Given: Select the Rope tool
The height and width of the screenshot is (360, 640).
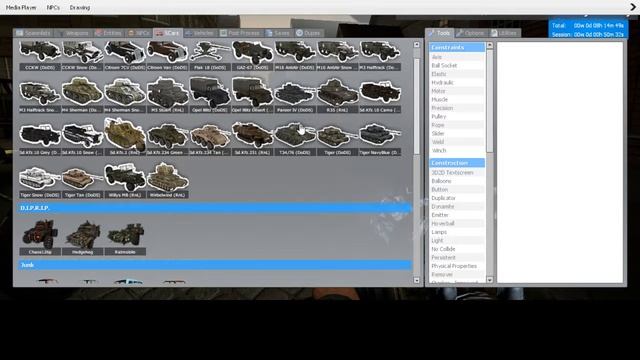Looking at the screenshot, I should click(x=457, y=125).
